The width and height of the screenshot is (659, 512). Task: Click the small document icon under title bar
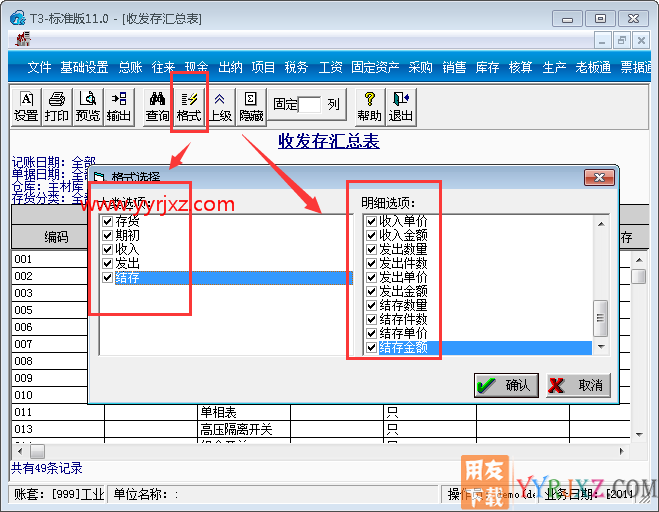click(x=23, y=39)
